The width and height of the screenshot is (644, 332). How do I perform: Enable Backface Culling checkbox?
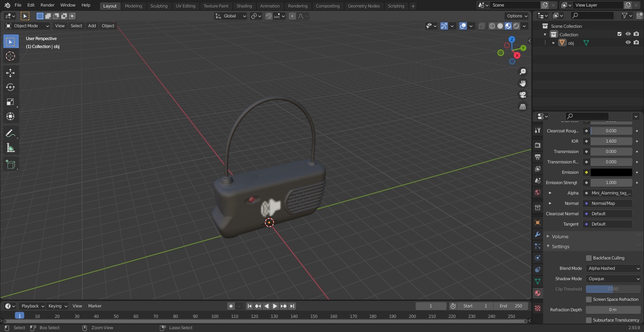tap(589, 258)
